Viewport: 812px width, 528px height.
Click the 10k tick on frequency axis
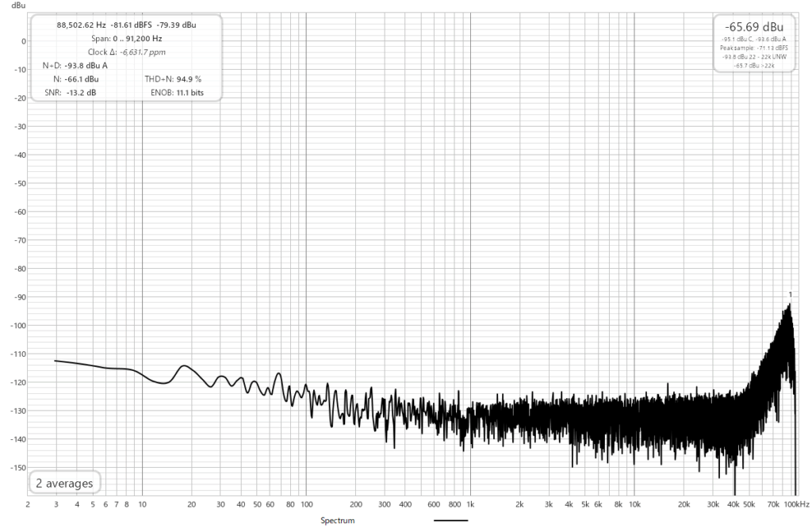click(634, 503)
